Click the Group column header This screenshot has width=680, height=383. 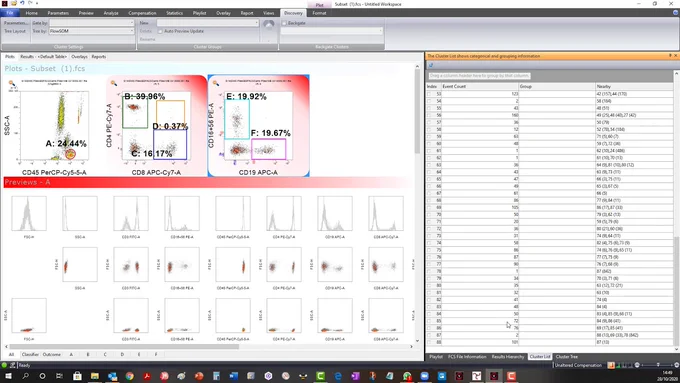557,86
